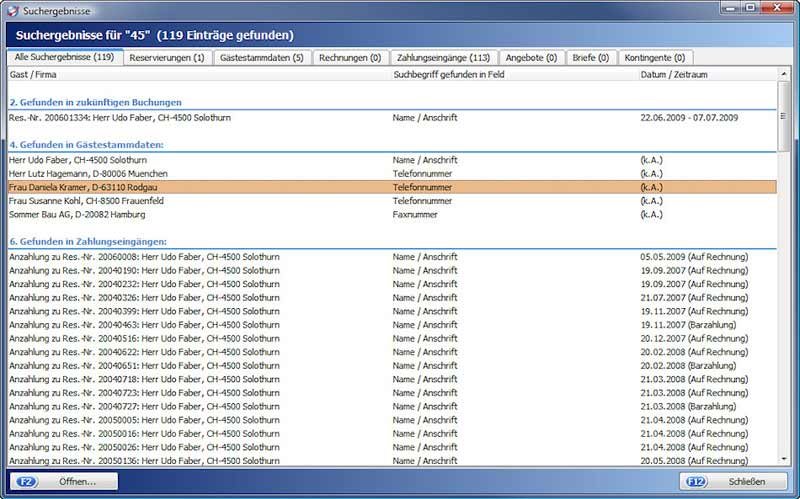Click the scrollbar up arrow
800x499 pixels.
pos(784,74)
